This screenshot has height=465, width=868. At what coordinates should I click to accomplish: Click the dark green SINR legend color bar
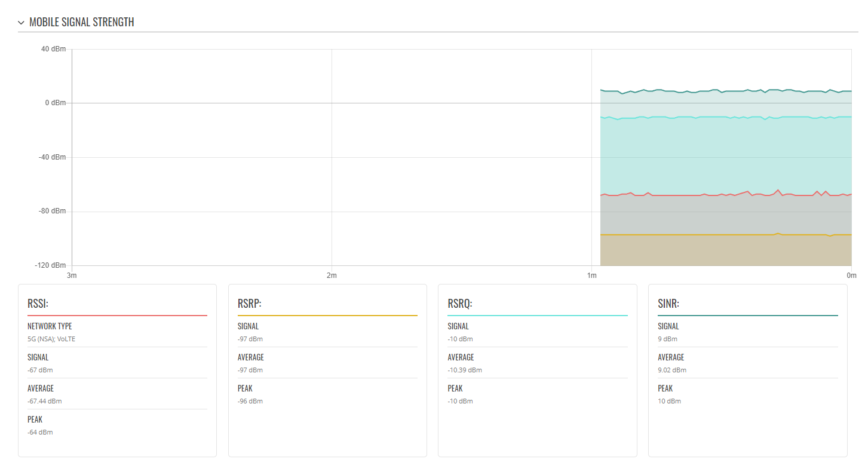[x=748, y=315]
